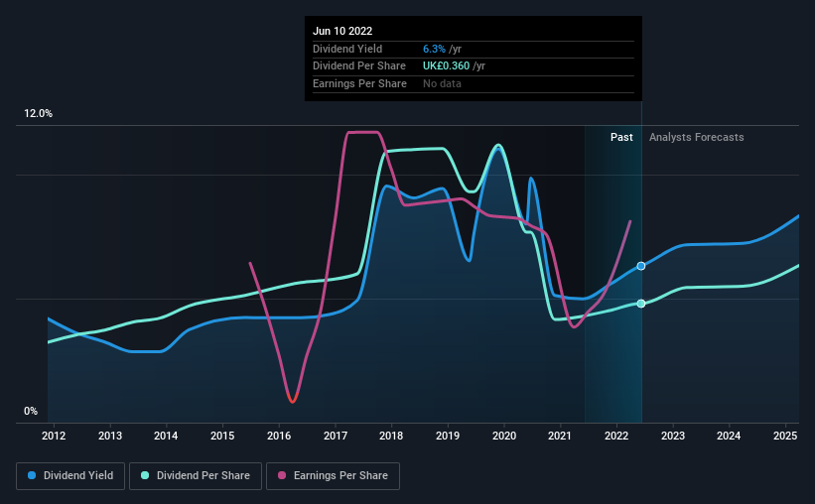Viewport: 815px width, 504px height.
Task: Click the 6.3% dividend yield value
Action: pyautogui.click(x=434, y=49)
